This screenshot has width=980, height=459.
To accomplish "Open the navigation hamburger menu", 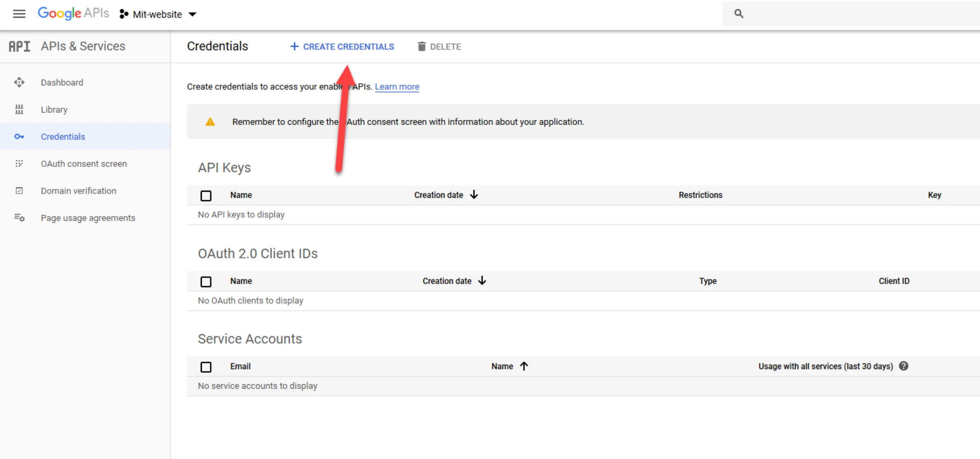I will (19, 14).
